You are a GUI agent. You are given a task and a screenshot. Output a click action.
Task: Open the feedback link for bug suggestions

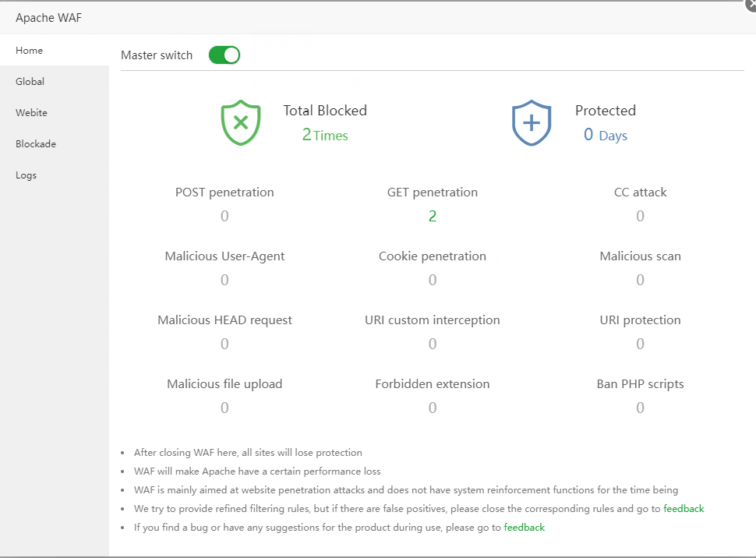(525, 528)
